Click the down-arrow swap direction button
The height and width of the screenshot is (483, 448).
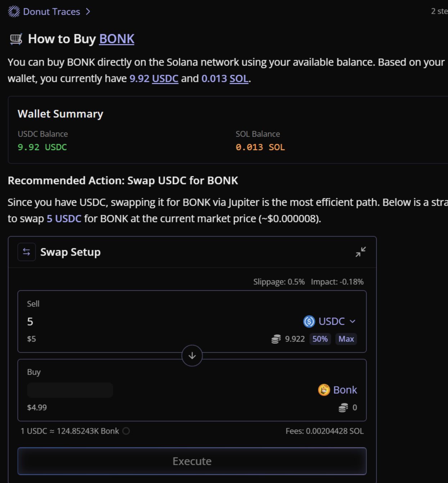[x=192, y=356]
